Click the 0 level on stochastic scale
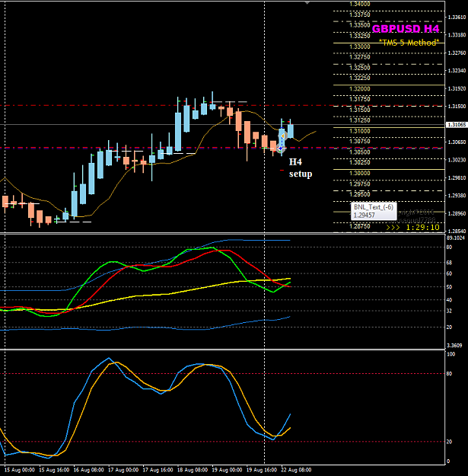 (x=448, y=462)
